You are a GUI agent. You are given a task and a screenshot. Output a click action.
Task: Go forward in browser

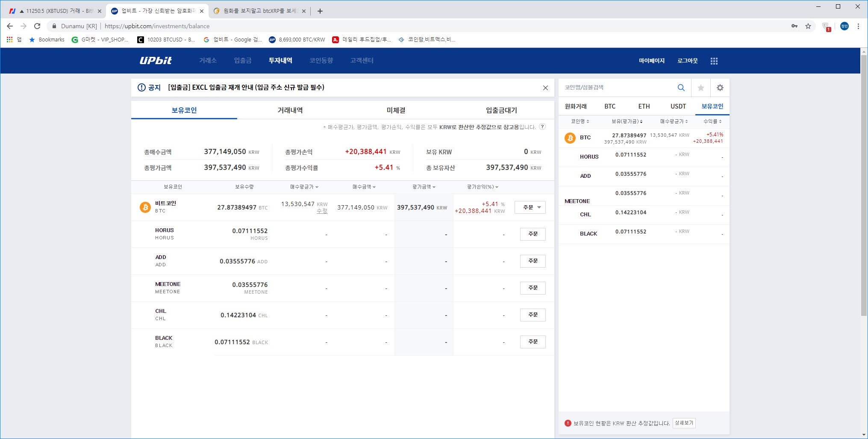coord(24,26)
